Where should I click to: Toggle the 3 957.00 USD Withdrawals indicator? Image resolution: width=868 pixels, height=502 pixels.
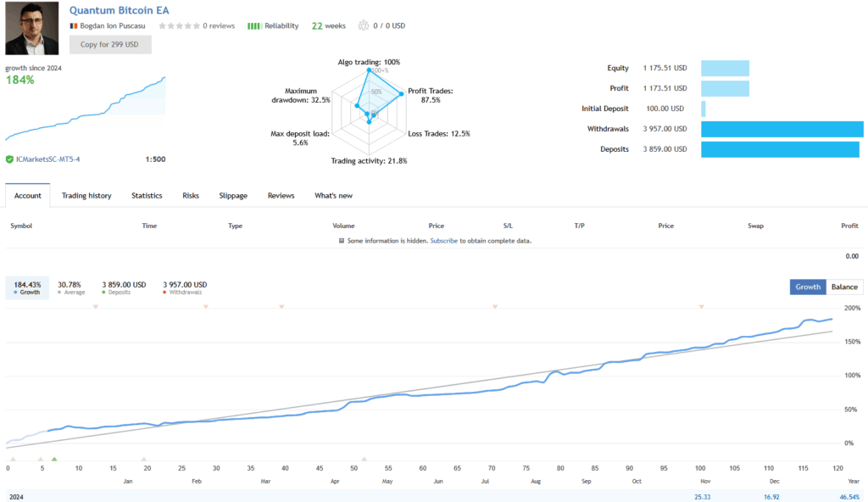(x=184, y=287)
